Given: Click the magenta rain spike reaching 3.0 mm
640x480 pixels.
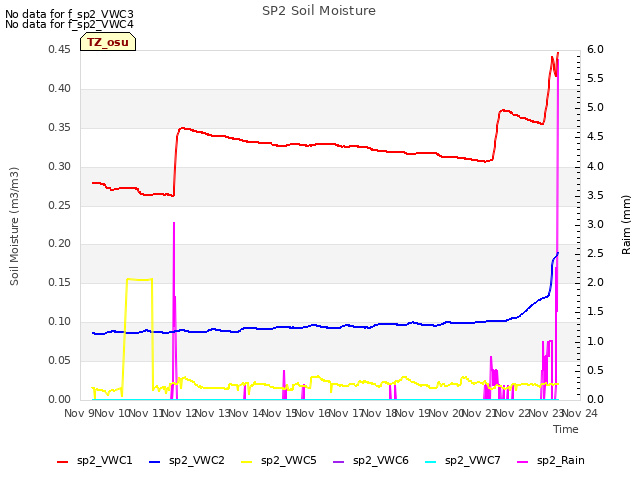Looking at the screenshot, I should click(x=174, y=310).
